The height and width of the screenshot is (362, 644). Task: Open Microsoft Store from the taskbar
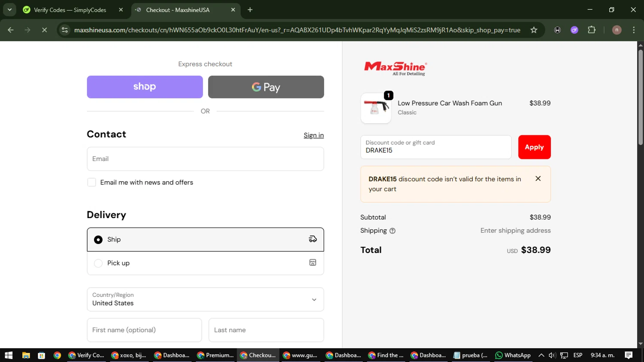[x=41, y=355]
